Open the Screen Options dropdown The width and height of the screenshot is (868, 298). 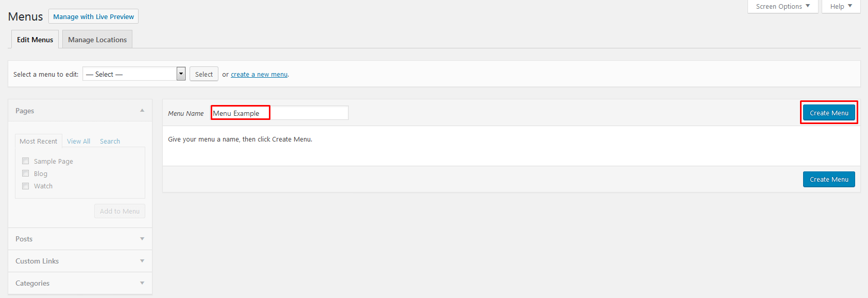point(782,6)
